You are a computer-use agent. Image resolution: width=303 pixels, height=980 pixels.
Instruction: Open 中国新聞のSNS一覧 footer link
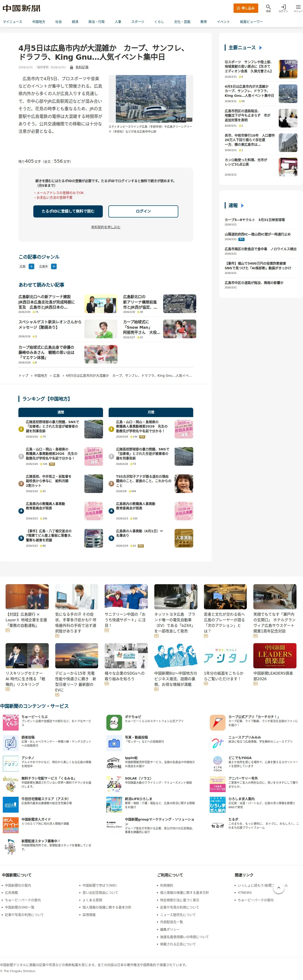coord(19,907)
